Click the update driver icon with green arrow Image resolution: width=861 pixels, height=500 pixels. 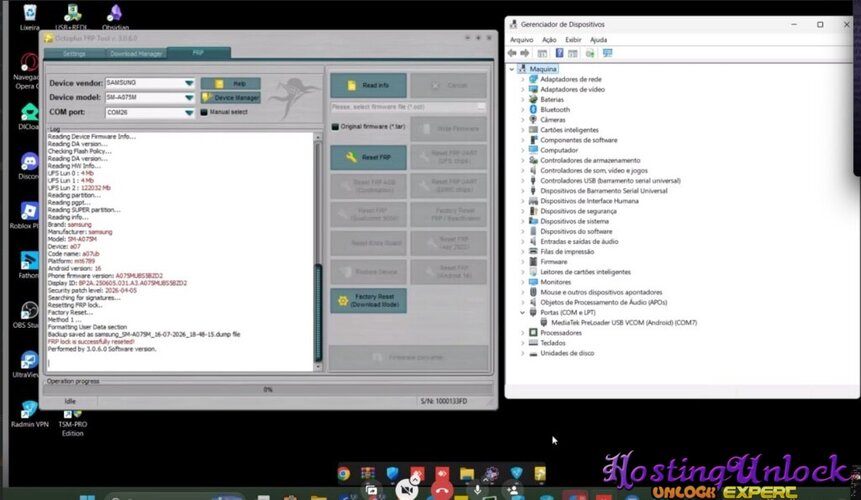(x=590, y=53)
